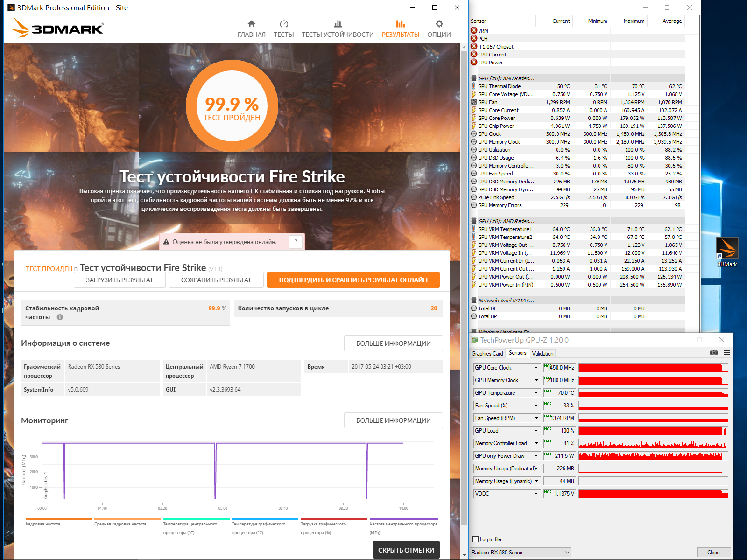Click the СКРЫТЬ ОТМЕТКИ button
Image resolution: width=747 pixels, height=560 pixels.
point(406,550)
